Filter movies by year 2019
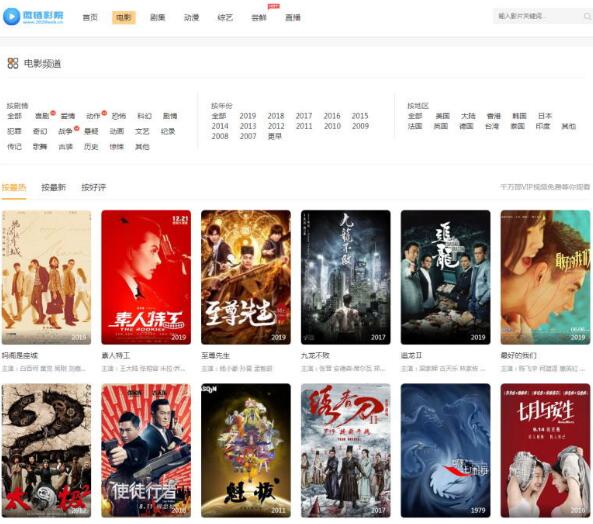 point(248,116)
